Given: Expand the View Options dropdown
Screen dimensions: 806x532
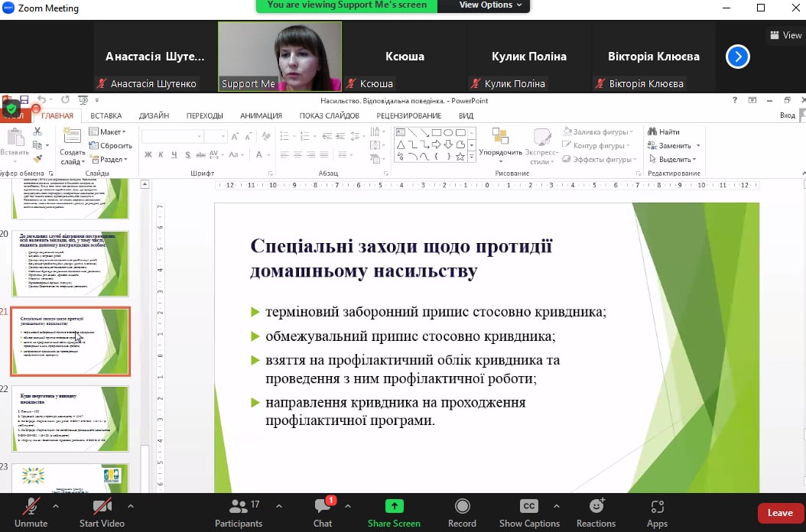Looking at the screenshot, I should point(490,5).
